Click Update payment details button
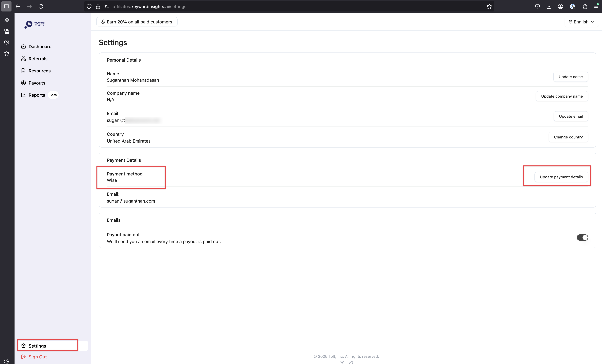602x364 pixels. click(561, 177)
